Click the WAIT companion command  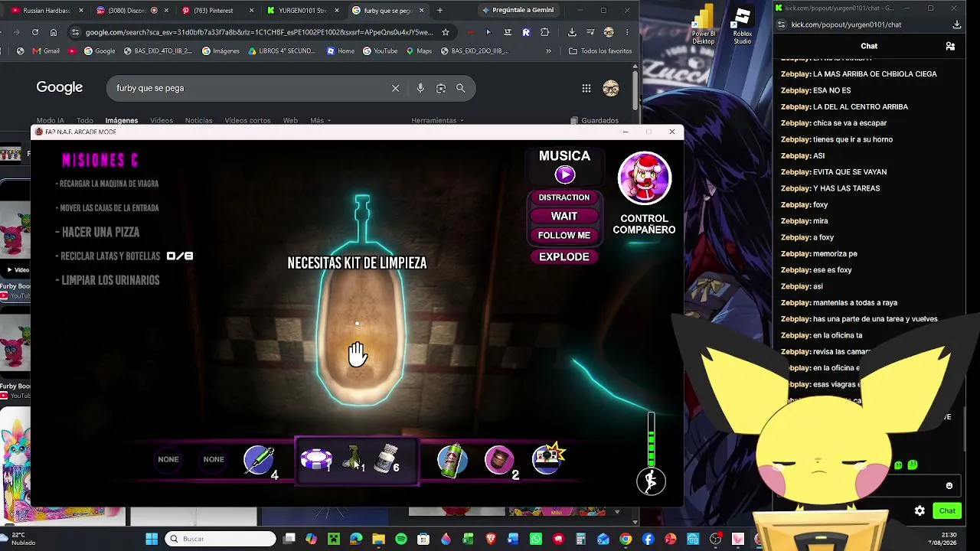click(564, 217)
